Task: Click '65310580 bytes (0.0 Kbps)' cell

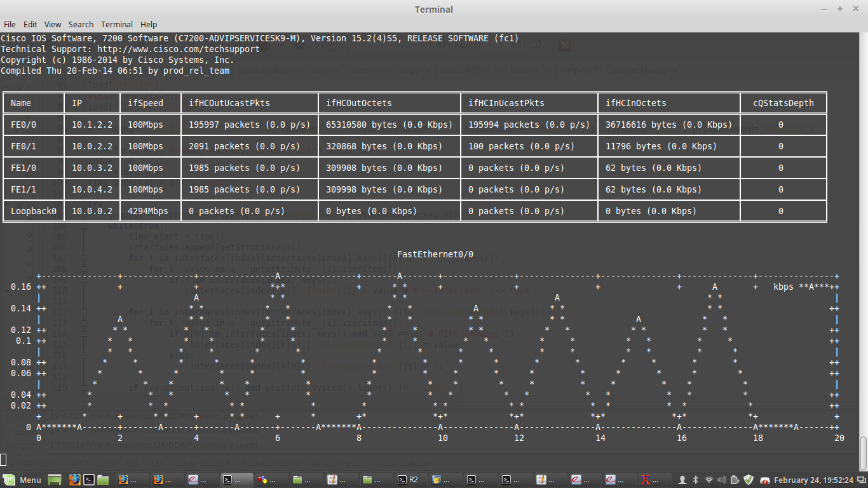Action: point(390,125)
